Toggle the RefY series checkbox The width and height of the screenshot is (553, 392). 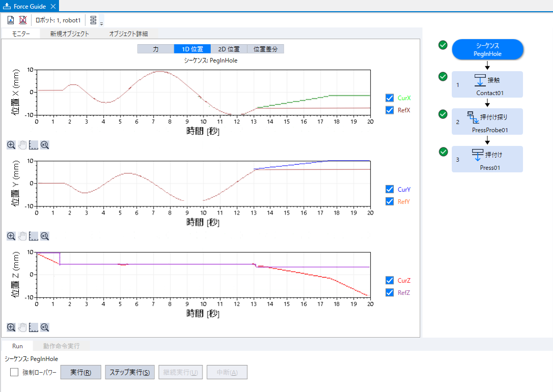[390, 201]
